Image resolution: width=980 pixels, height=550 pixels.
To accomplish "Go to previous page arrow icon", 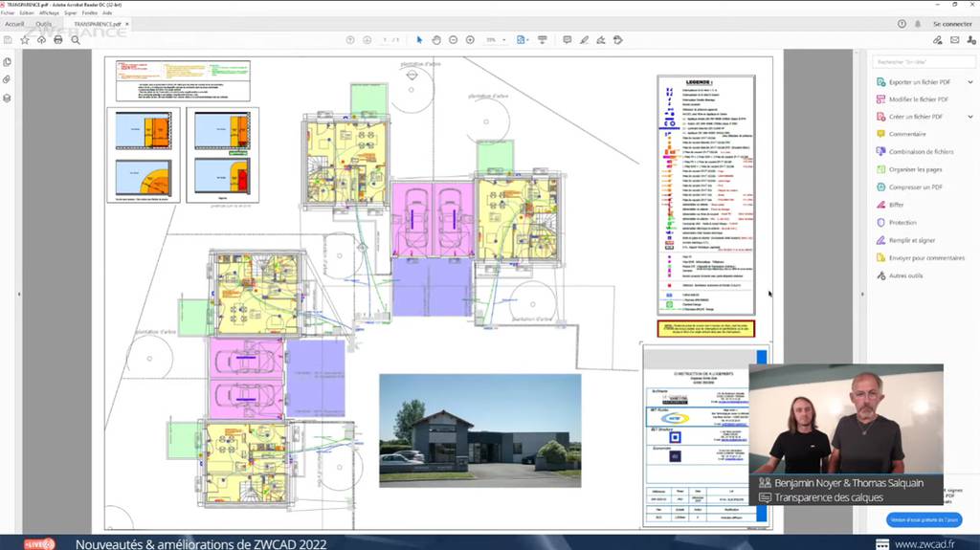I will click(350, 40).
